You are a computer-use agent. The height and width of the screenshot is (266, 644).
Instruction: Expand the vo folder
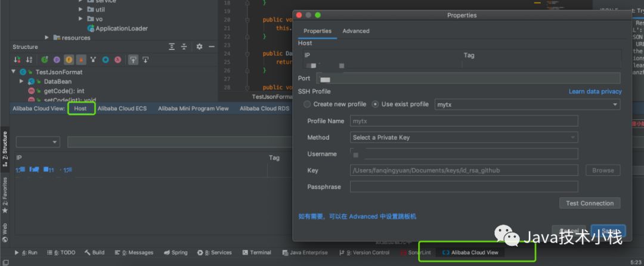tap(81, 19)
